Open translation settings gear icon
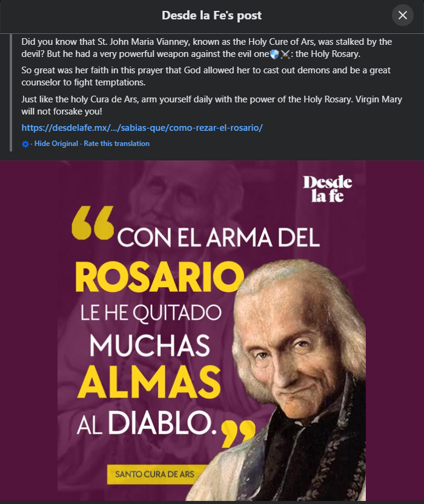The width and height of the screenshot is (424, 504). [x=25, y=144]
